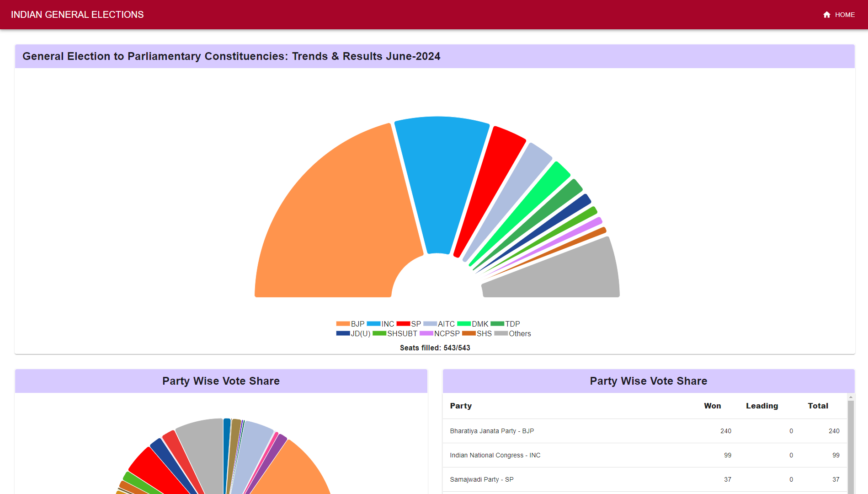This screenshot has width=868, height=494.
Task: Click the SP total value 37
Action: (x=836, y=479)
